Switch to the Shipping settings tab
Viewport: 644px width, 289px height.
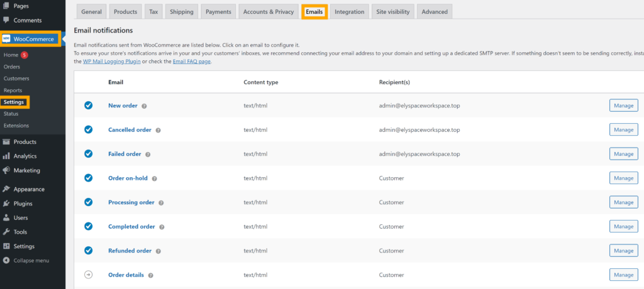click(x=182, y=12)
